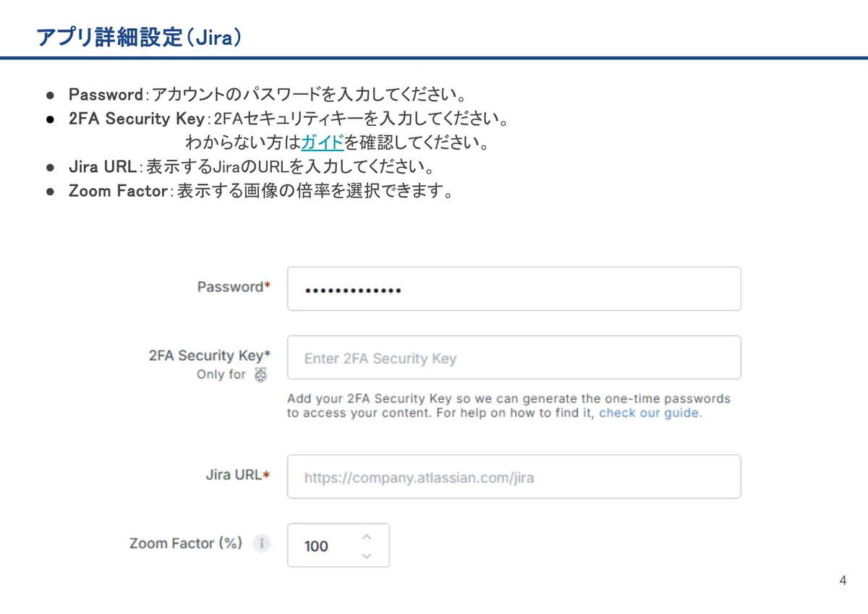Click the Raspberry Pi icon beside Only for
This screenshot has height=614, width=868.
pyautogui.click(x=261, y=375)
